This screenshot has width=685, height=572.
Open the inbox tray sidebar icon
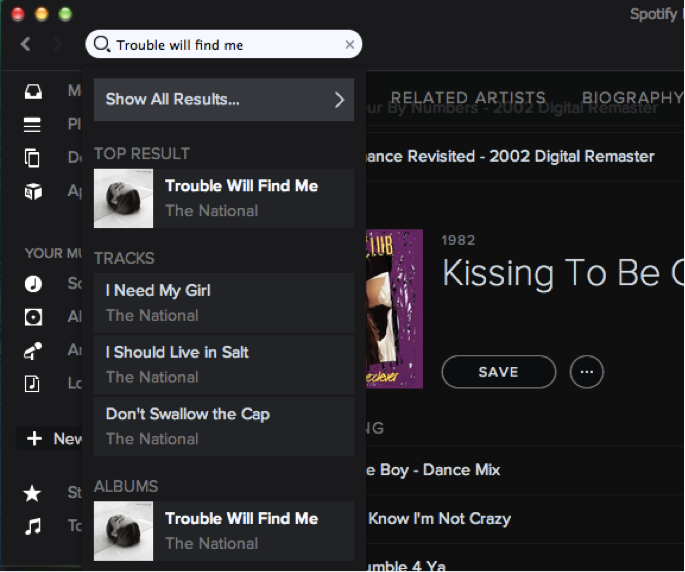click(33, 92)
